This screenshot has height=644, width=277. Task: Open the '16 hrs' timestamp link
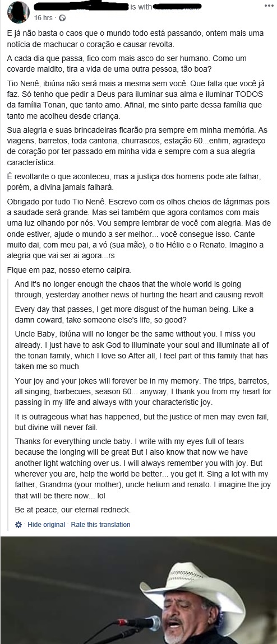[43, 18]
